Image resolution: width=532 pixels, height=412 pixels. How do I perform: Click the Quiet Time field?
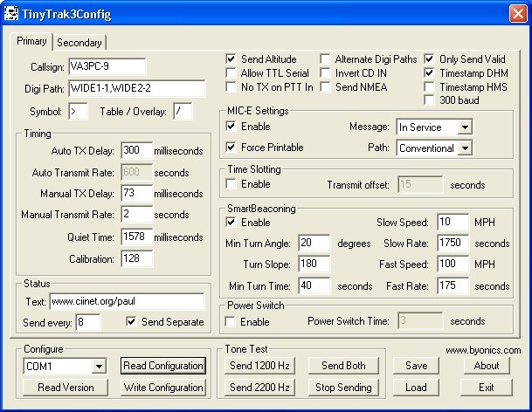(x=137, y=237)
